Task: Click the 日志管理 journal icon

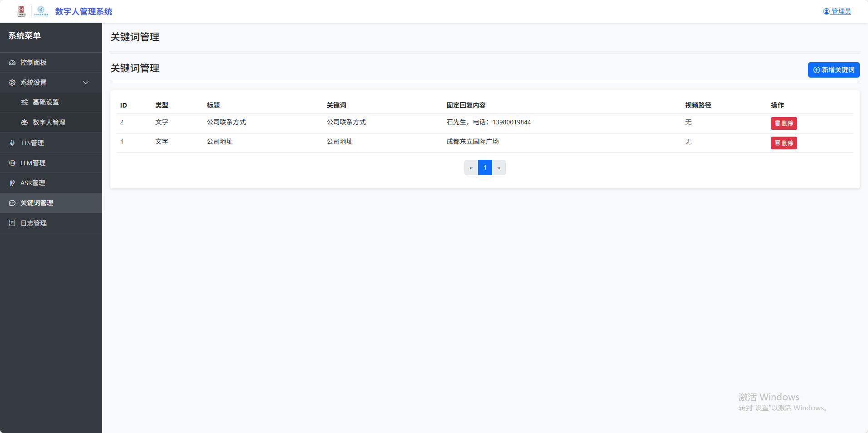Action: click(12, 223)
